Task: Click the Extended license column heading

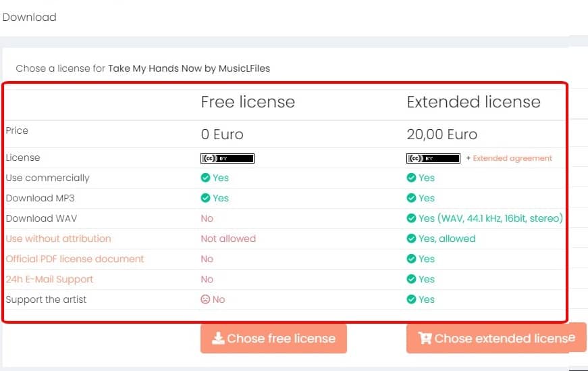Action: point(473,102)
